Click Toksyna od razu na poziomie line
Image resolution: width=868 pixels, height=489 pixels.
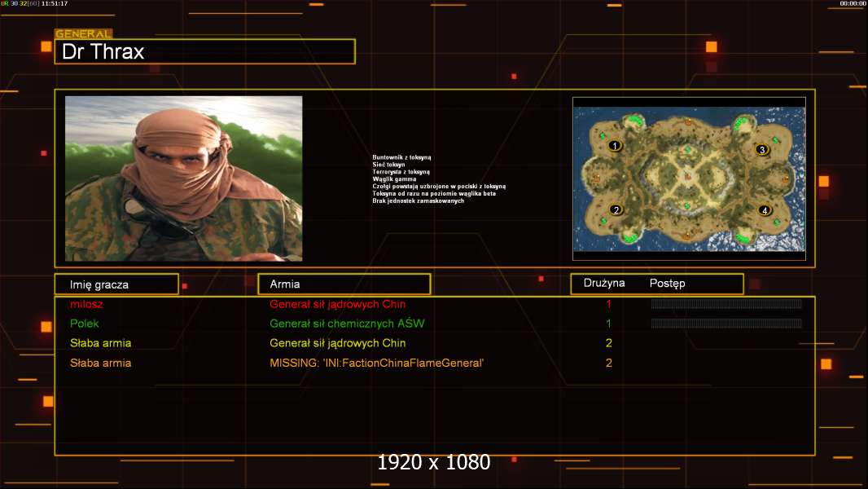click(x=434, y=193)
